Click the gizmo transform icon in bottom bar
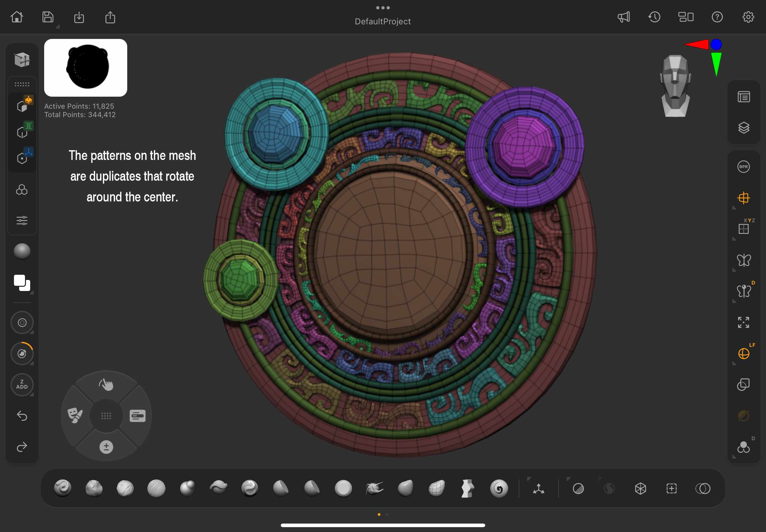 [x=538, y=489]
